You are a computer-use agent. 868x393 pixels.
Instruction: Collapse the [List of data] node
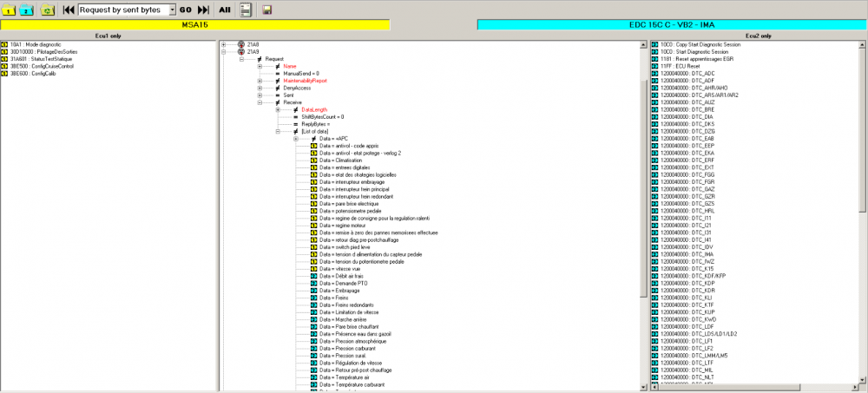pos(278,131)
